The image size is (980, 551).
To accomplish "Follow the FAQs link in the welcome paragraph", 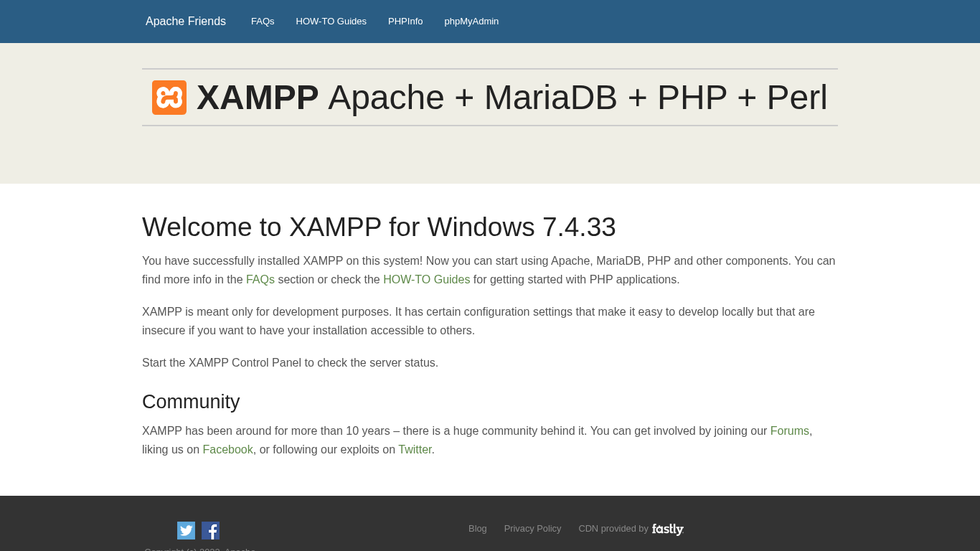I will tap(260, 280).
